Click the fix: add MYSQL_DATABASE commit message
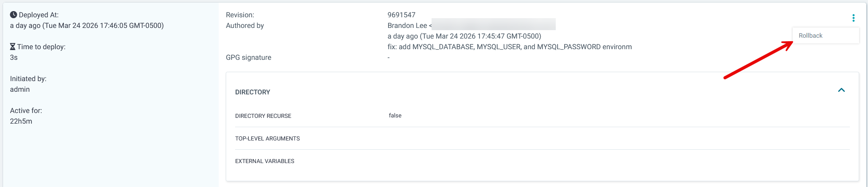 pos(510,47)
